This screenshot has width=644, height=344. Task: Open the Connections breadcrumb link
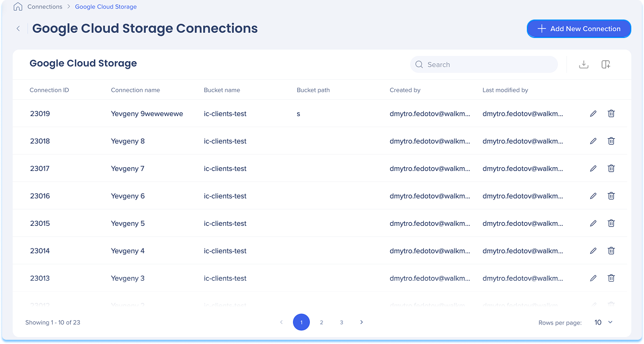click(x=45, y=7)
